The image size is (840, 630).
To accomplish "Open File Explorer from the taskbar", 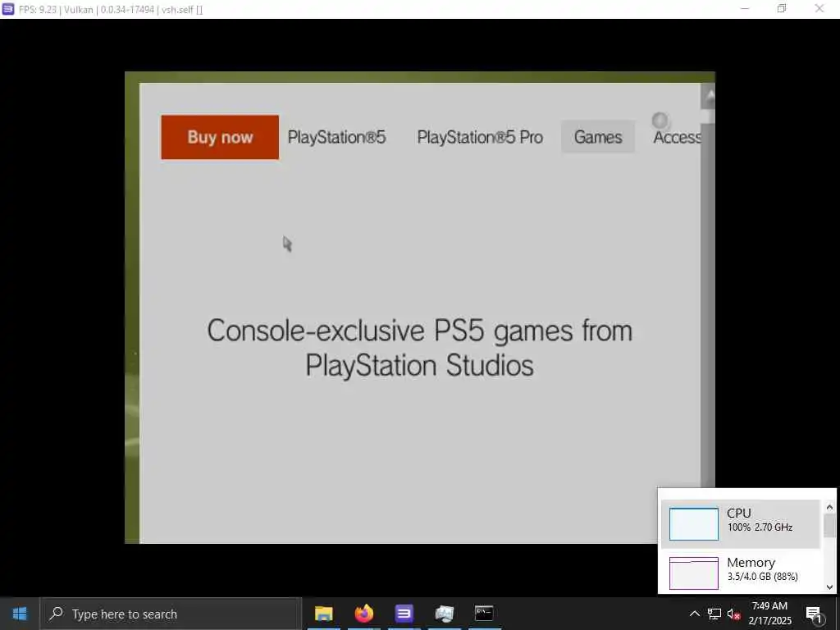I will coord(323,614).
